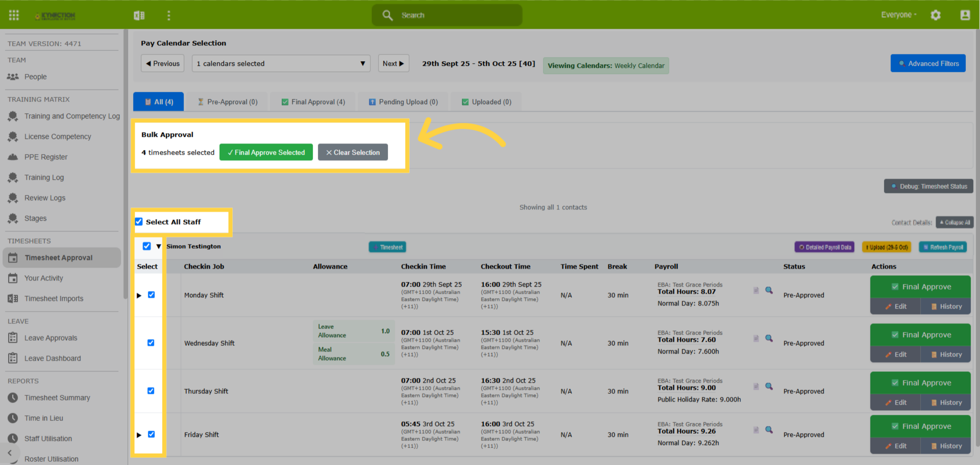
Task: Switch to the All (4) tab
Action: point(158,102)
